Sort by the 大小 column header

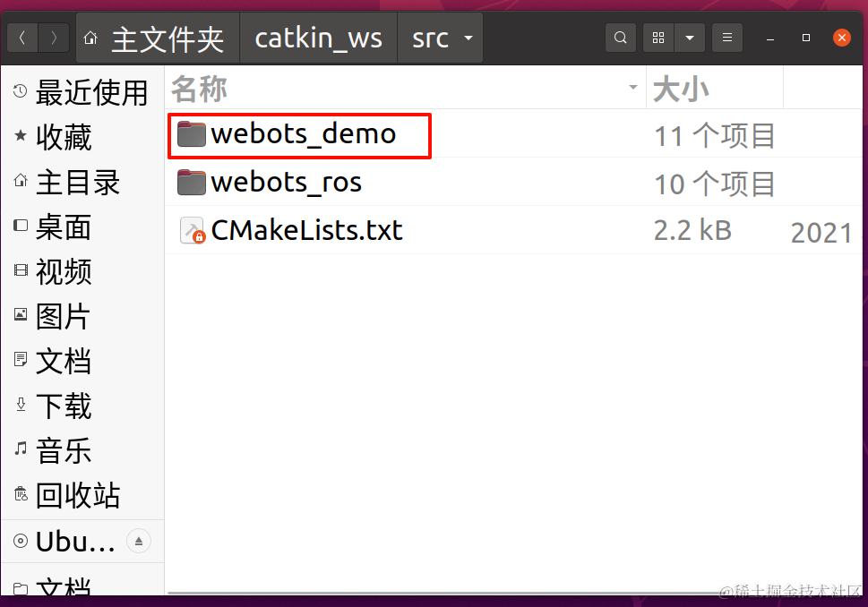click(x=713, y=88)
